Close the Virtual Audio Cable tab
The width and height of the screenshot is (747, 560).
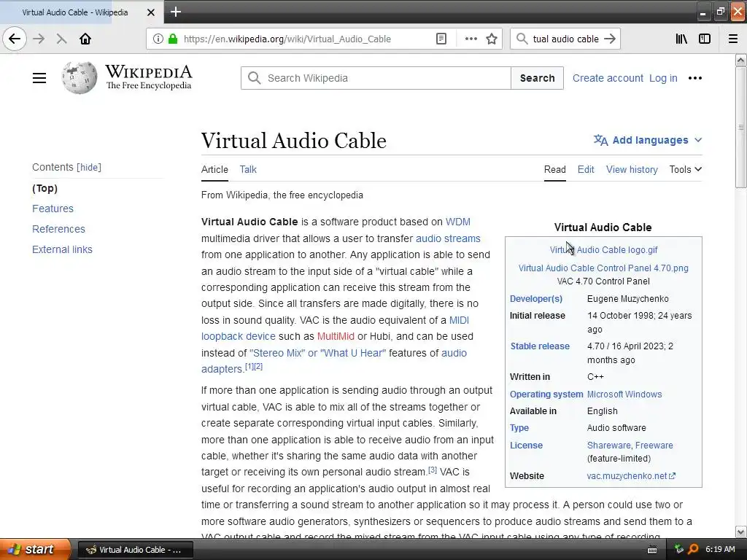pos(151,12)
